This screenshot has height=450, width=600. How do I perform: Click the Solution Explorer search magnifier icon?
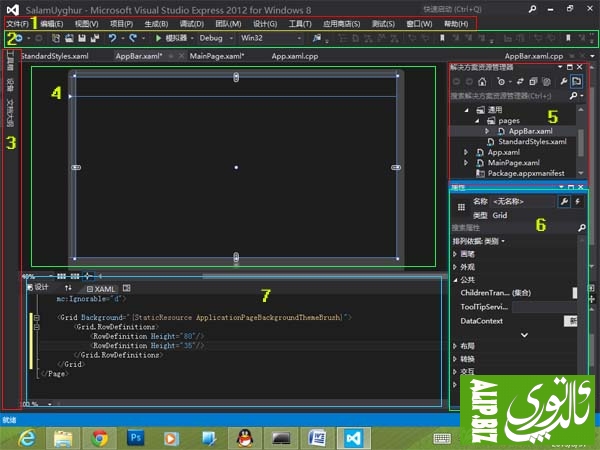tap(573, 96)
